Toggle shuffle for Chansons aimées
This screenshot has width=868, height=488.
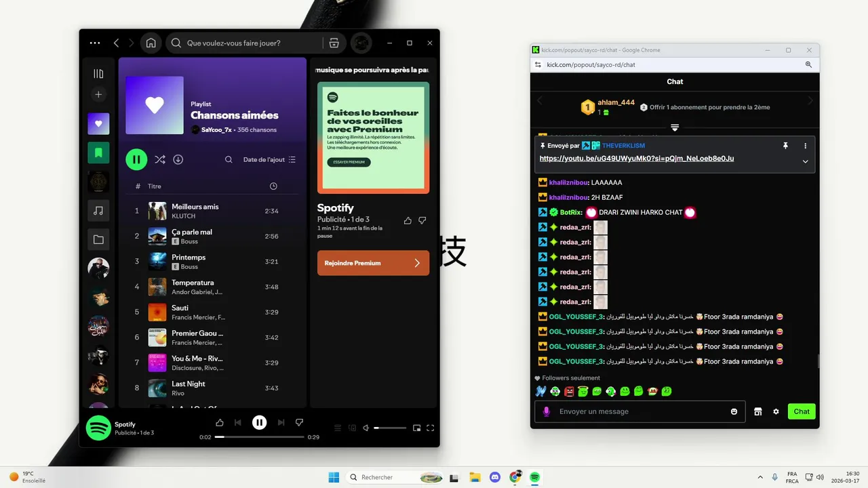[x=159, y=159]
